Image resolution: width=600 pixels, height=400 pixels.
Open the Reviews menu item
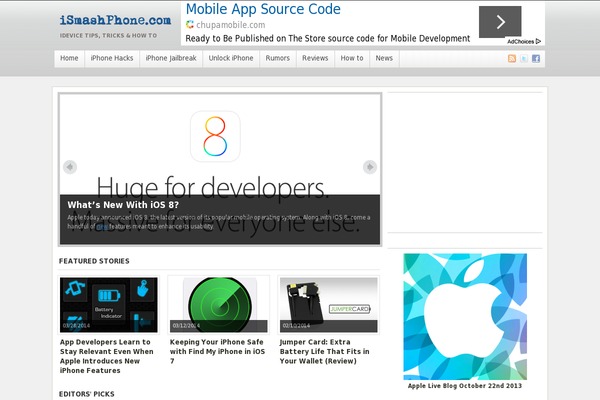pos(315,58)
